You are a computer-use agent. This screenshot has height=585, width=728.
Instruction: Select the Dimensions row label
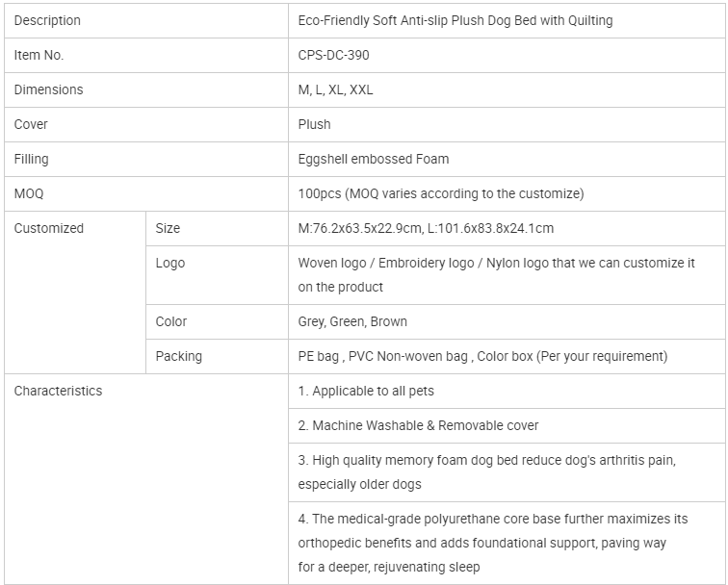(48, 89)
